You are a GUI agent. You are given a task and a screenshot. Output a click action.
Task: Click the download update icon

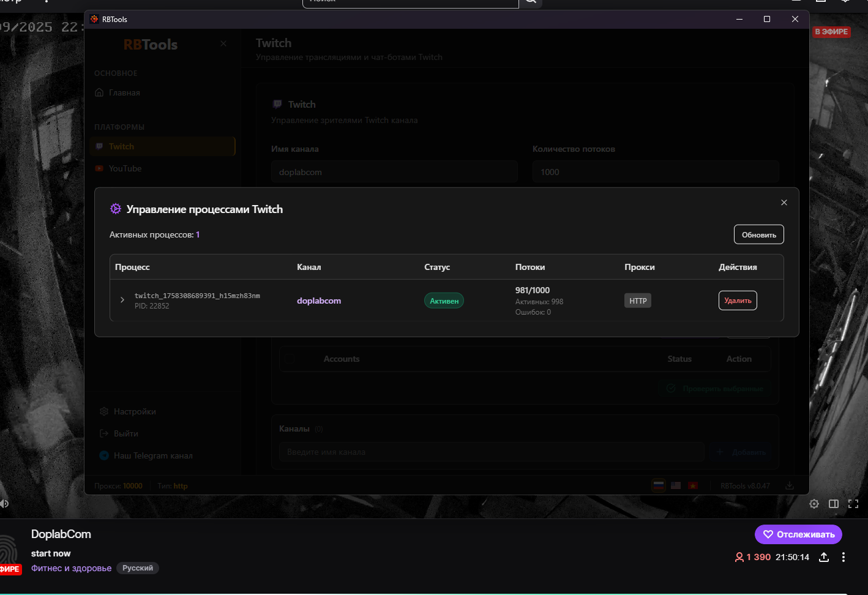coord(790,485)
